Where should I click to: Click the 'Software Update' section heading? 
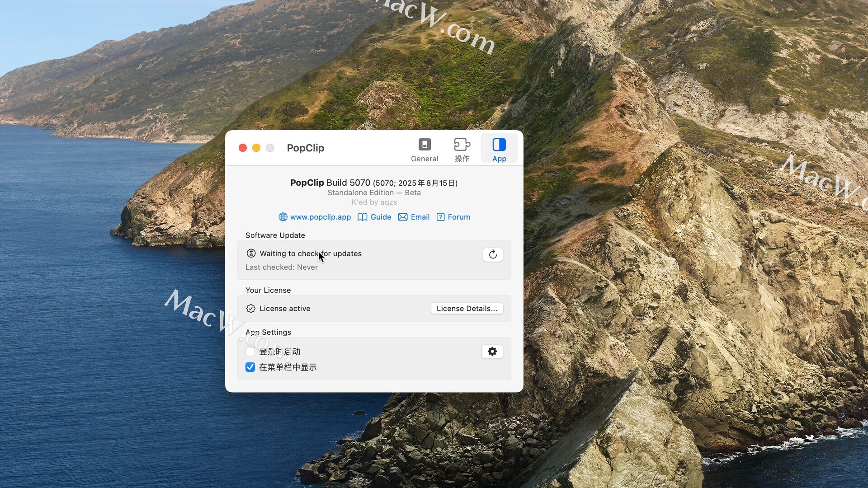click(275, 235)
